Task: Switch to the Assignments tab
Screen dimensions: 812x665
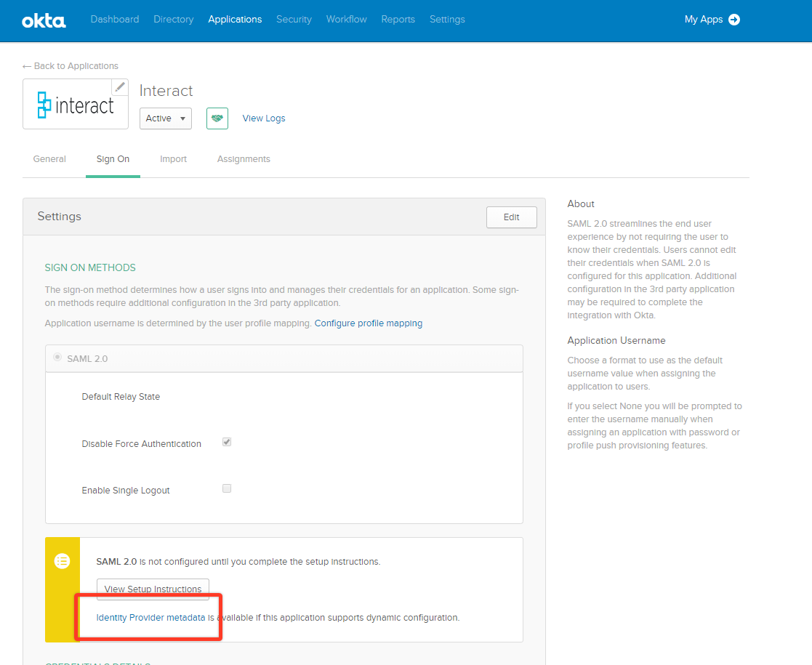Action: [244, 159]
